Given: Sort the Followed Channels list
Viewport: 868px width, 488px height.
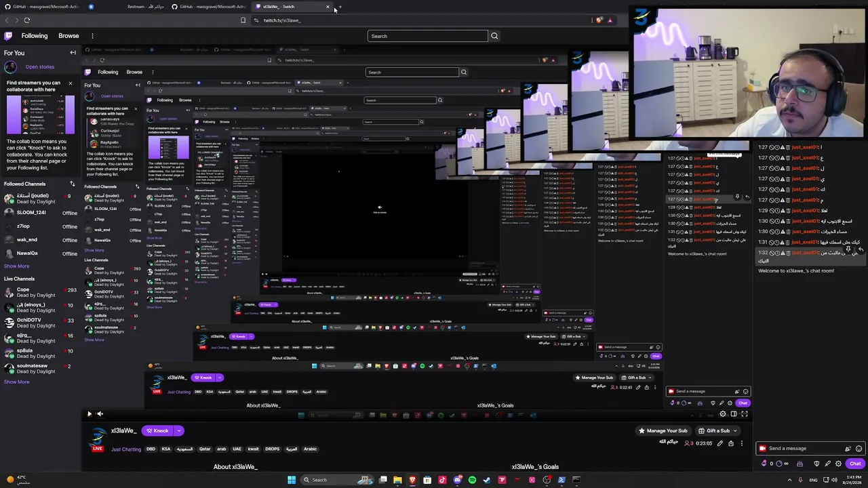Looking at the screenshot, I should 73,184.
